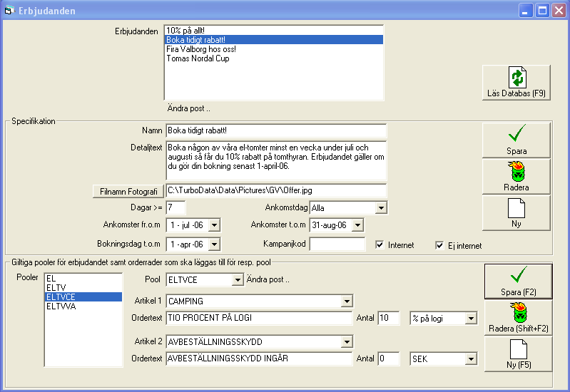Click the Namn input field

point(276,131)
